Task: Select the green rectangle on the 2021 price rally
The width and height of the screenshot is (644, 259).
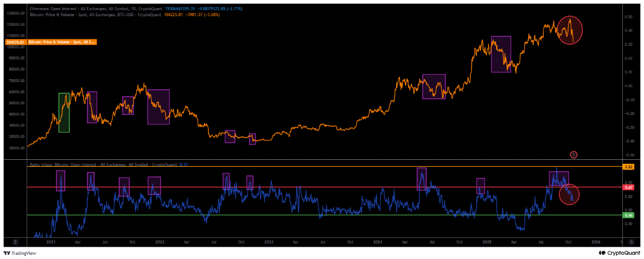Action: click(64, 113)
